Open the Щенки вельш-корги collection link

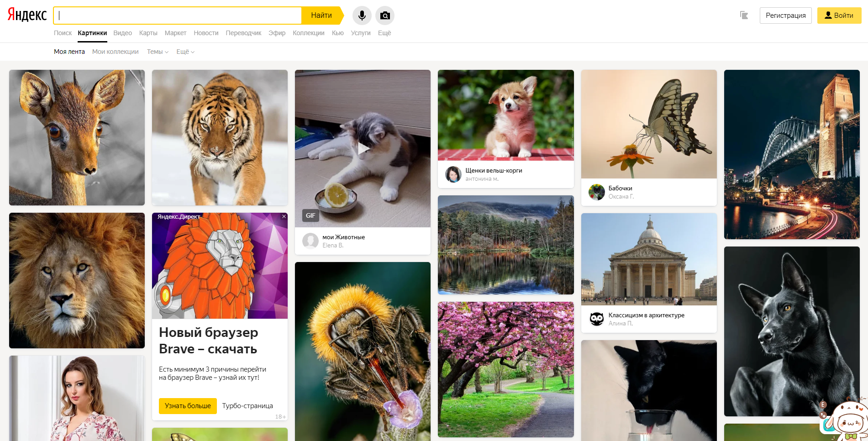[x=494, y=170]
